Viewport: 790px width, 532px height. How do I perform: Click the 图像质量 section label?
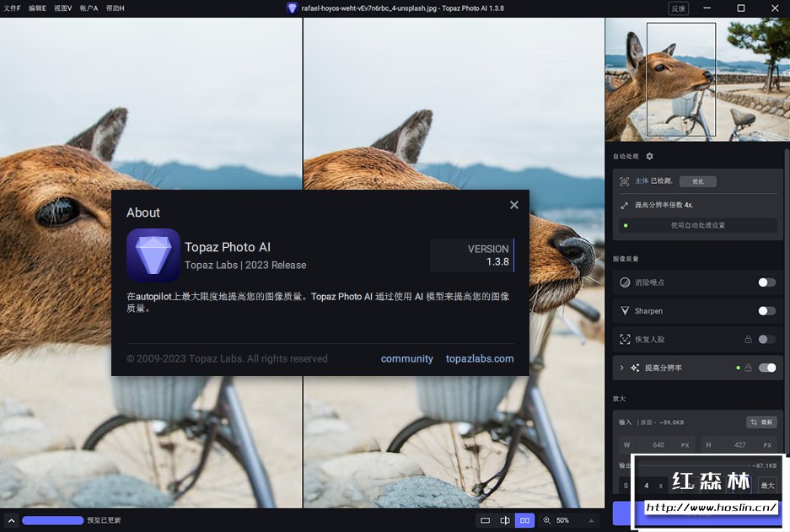tap(626, 259)
